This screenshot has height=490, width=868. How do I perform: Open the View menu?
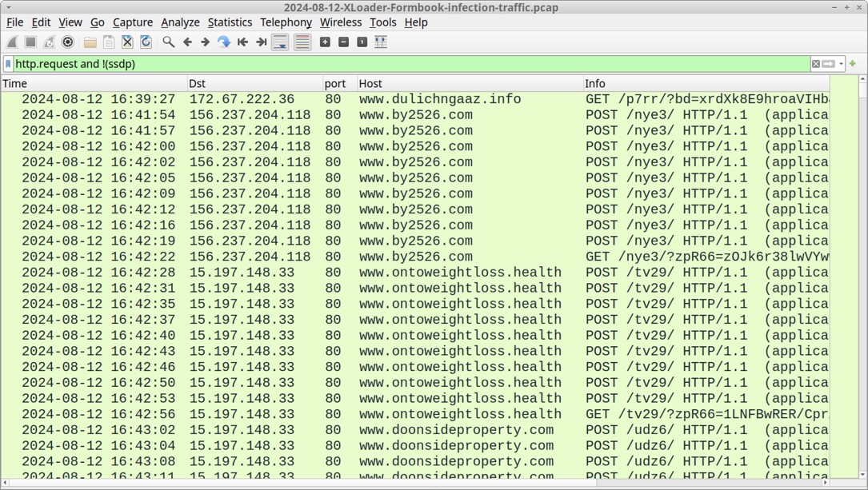pos(70,22)
